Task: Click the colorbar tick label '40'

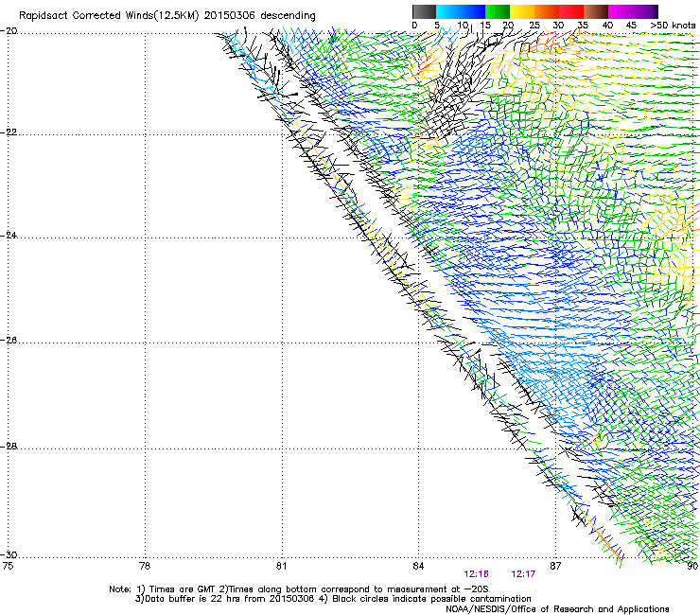Action: (607, 26)
